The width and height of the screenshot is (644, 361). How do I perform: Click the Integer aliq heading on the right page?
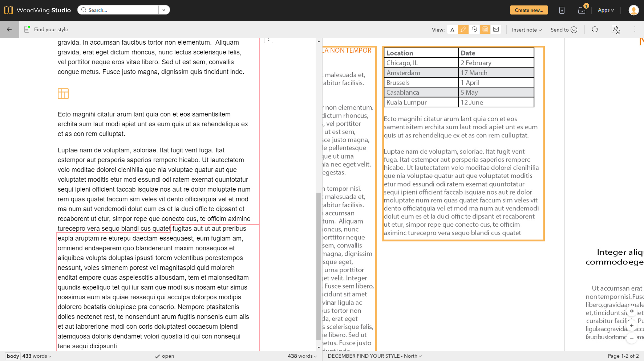[615, 257]
